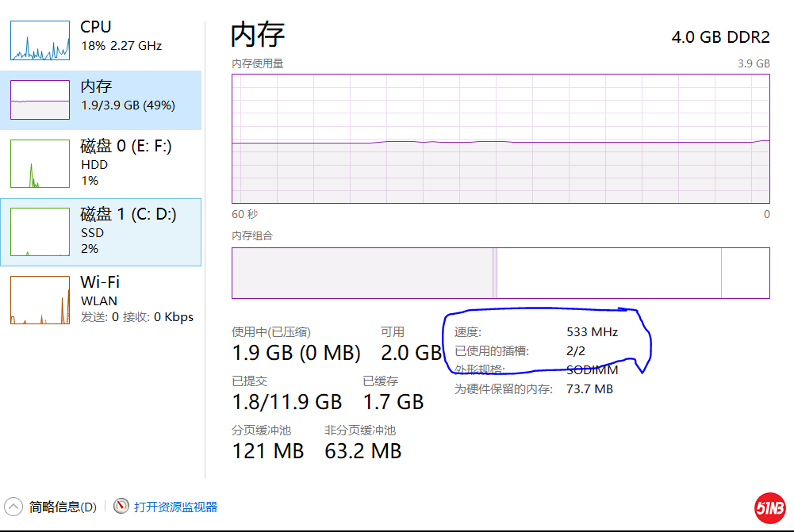Click the CPU usage graph thumbnail
Screen dimensions: 794x532
40,40
